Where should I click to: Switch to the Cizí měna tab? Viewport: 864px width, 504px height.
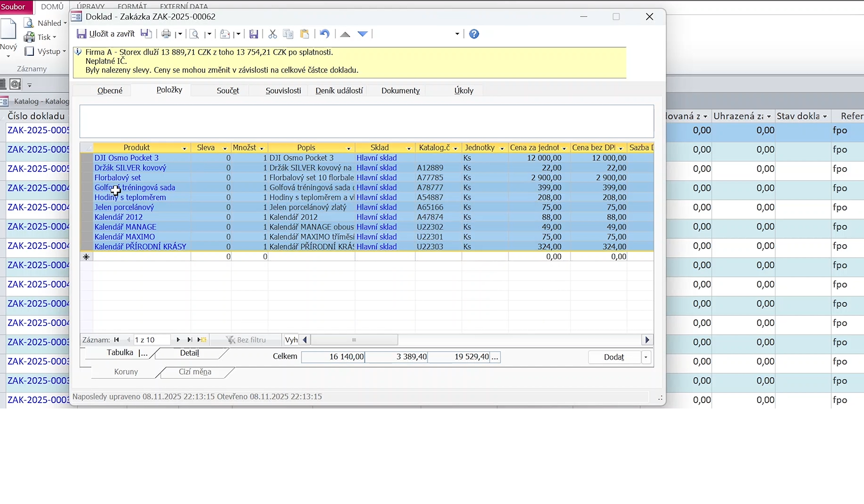[x=195, y=372]
